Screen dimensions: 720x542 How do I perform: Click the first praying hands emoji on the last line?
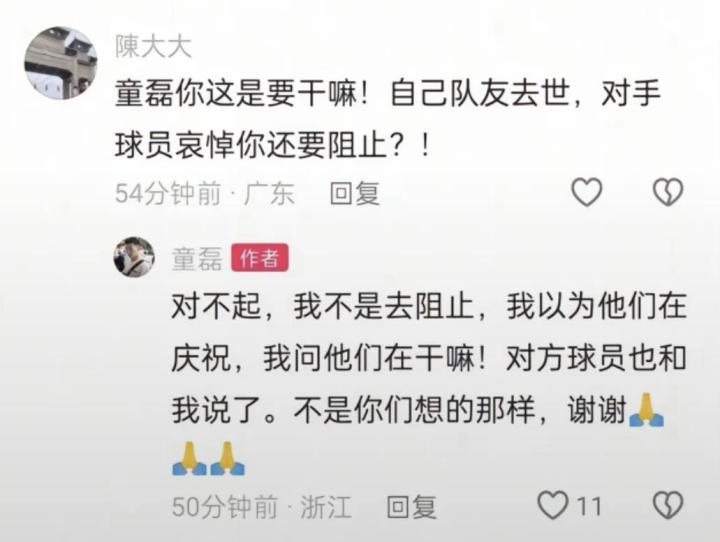tap(189, 458)
